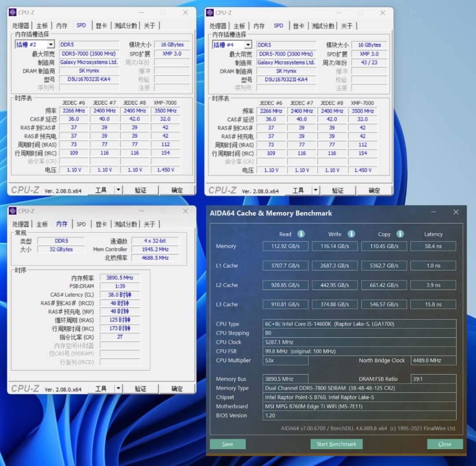Open 内存 tab in slot #2 window
This screenshot has width=476, height=466.
tap(62, 26)
